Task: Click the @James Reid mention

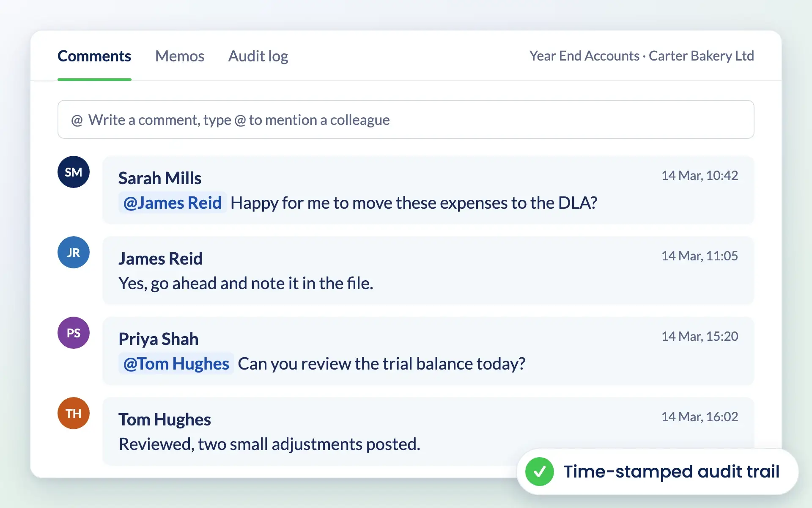Action: [173, 203]
